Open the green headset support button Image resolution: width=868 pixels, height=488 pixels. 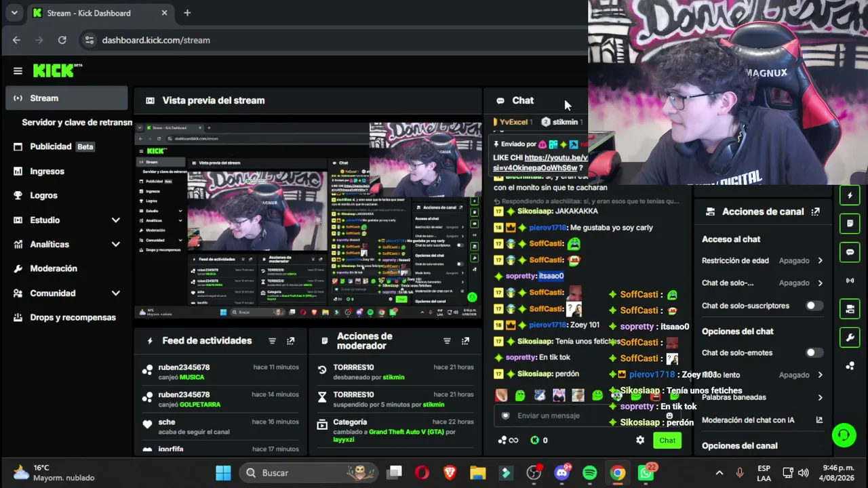(844, 434)
